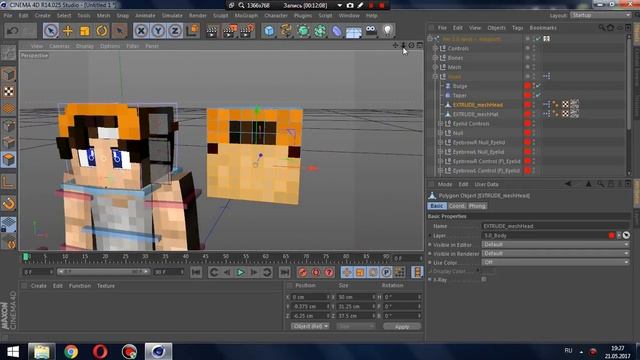640x360 pixels.
Task: Open the spline pen tool icon
Action: [286, 31]
